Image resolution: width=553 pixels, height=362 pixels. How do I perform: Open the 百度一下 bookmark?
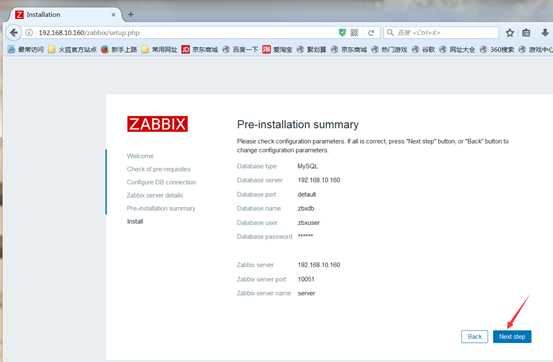[240, 50]
